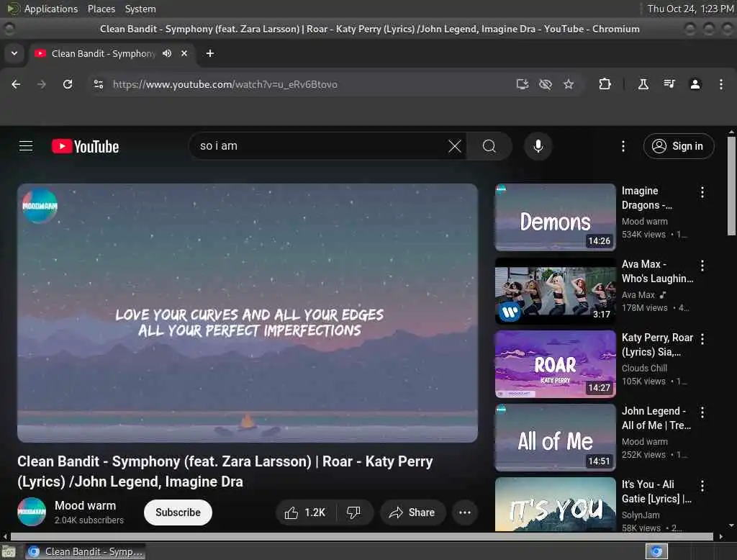Open Chrome Labs flask icon
This screenshot has width=737, height=560.
(x=643, y=84)
